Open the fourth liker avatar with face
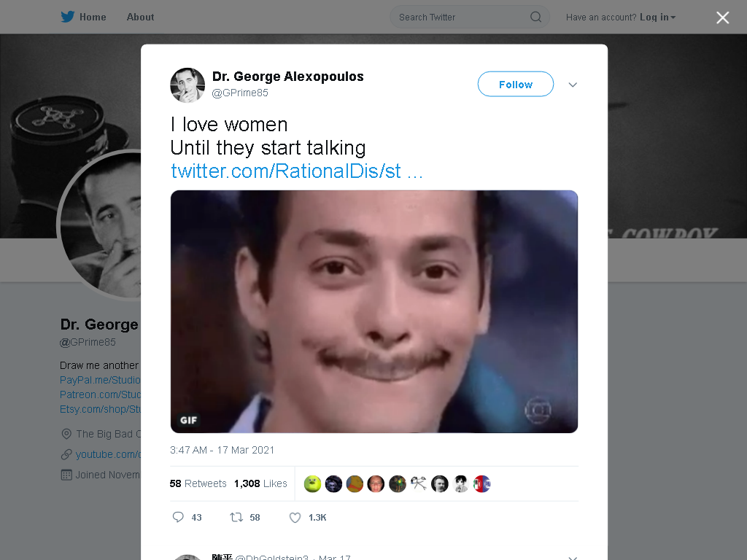Image resolution: width=747 pixels, height=560 pixels. [376, 484]
